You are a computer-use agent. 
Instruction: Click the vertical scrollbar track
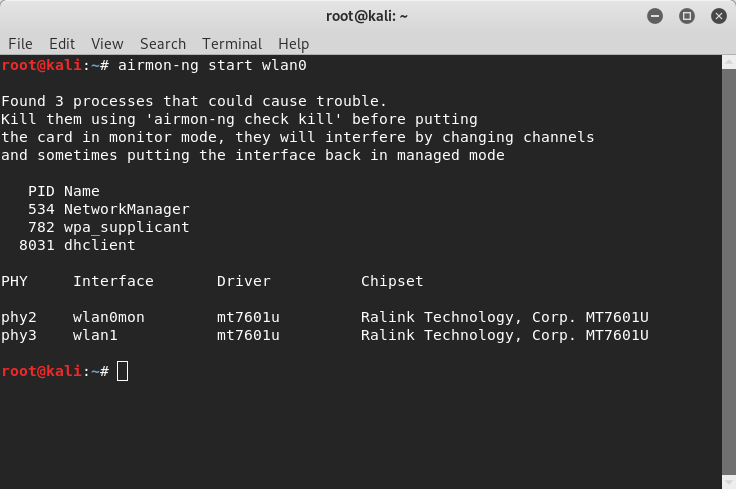(x=728, y=272)
